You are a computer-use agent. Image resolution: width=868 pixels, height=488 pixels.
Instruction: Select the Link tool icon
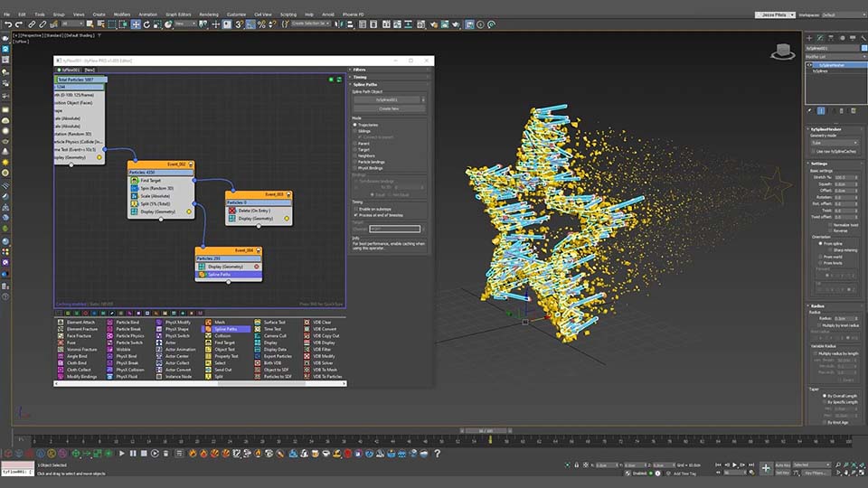[x=33, y=24]
